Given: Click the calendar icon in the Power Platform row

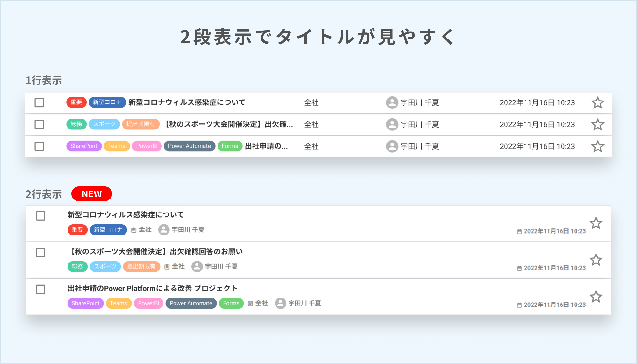Looking at the screenshot, I should tap(519, 305).
